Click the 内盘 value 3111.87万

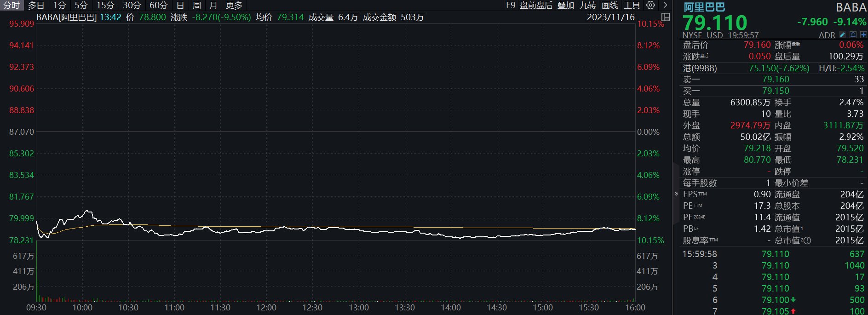click(844, 126)
